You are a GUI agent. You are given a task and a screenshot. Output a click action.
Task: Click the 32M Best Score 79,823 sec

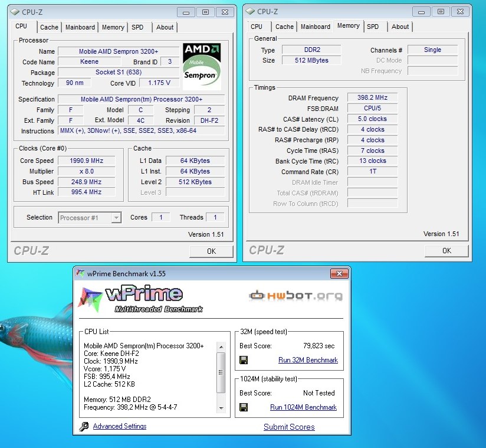319,346
